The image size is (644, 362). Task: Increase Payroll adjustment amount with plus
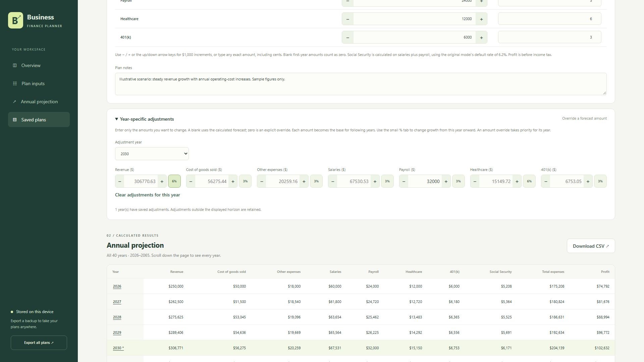[x=446, y=181]
